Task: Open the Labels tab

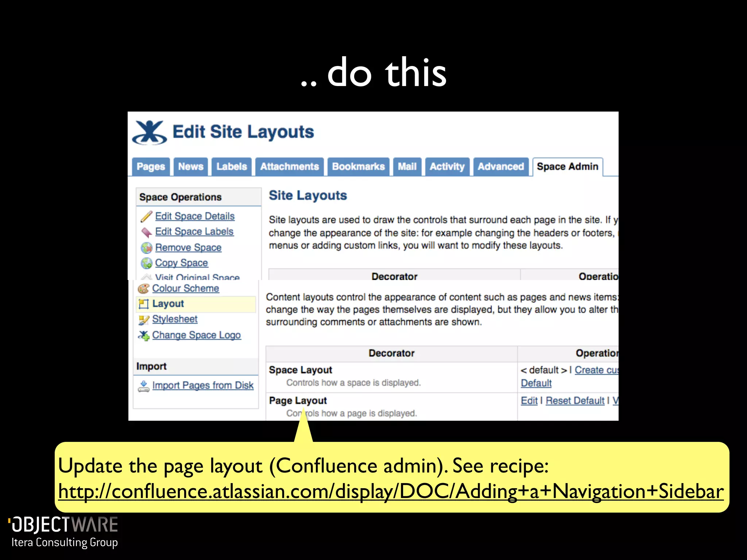Action: 232,167
